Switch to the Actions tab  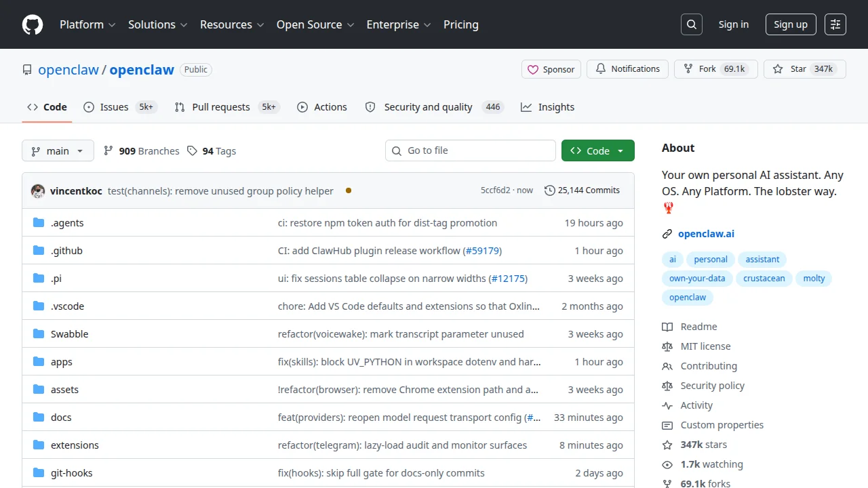pyautogui.click(x=322, y=106)
